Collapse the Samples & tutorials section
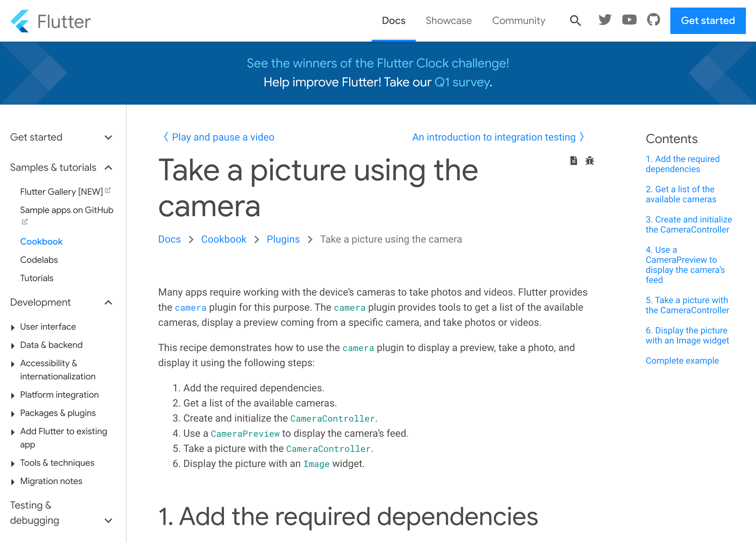The width and height of the screenshot is (756, 542). point(108,167)
